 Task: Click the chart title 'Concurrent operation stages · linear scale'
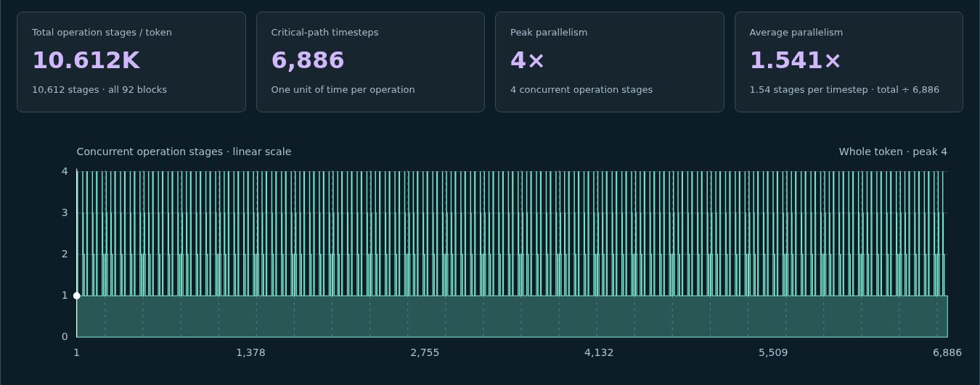tap(184, 152)
